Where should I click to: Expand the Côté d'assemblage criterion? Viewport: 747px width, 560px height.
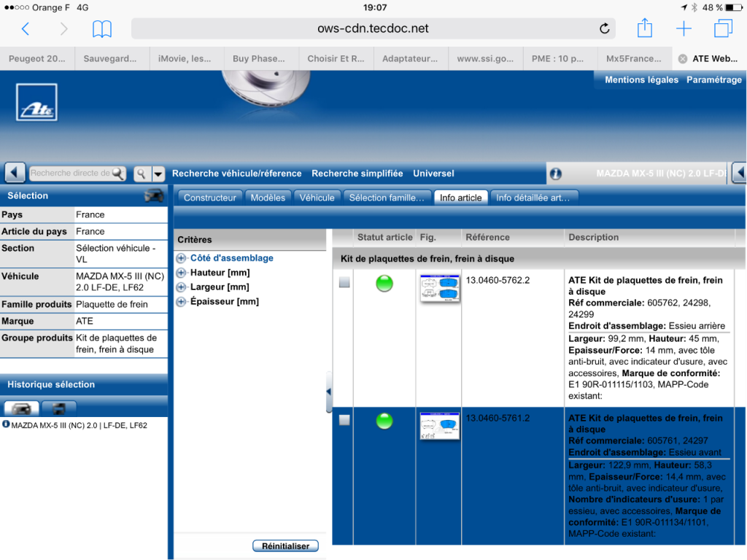[181, 258]
